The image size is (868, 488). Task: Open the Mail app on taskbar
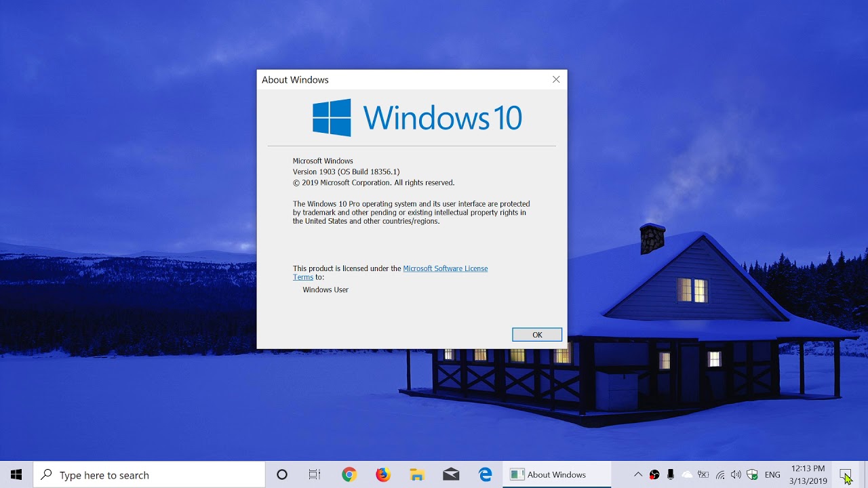(451, 474)
